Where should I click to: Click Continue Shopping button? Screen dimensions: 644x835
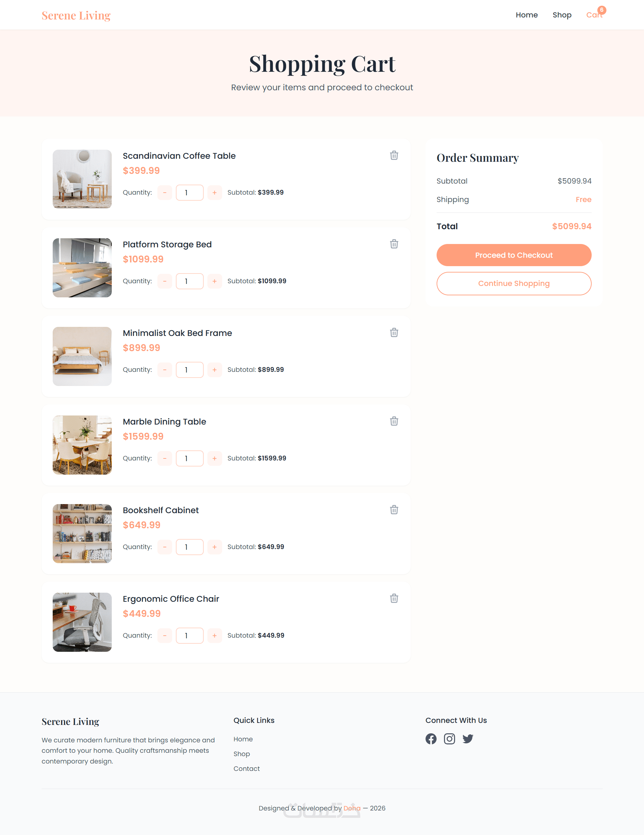(x=514, y=283)
